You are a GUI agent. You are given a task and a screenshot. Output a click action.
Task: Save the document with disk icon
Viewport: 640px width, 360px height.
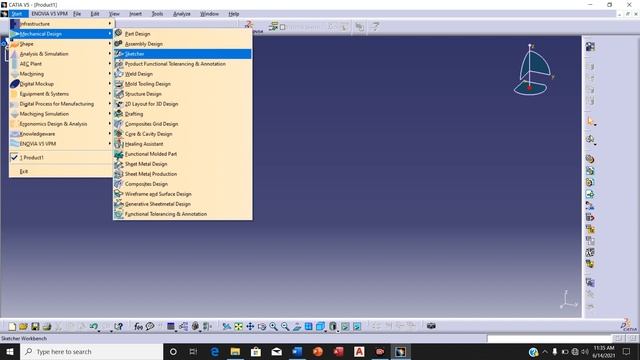35,326
